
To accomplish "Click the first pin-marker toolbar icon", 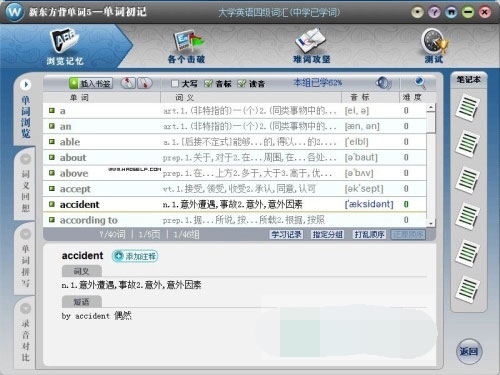I will (128, 83).
